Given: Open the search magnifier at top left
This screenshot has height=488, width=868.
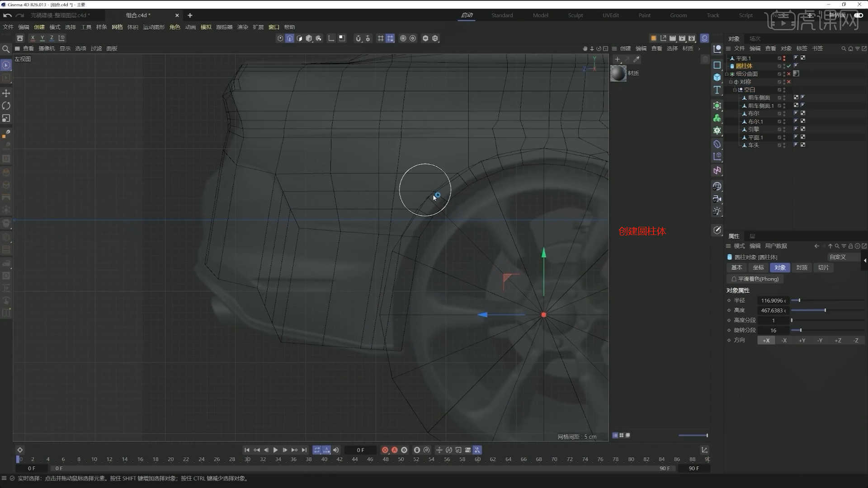Looking at the screenshot, I should [x=6, y=49].
